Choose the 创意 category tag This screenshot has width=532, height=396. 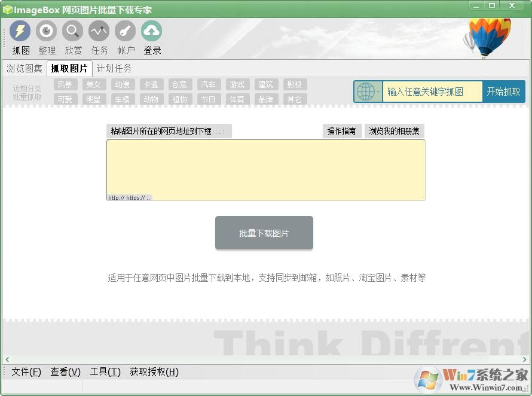tap(179, 84)
